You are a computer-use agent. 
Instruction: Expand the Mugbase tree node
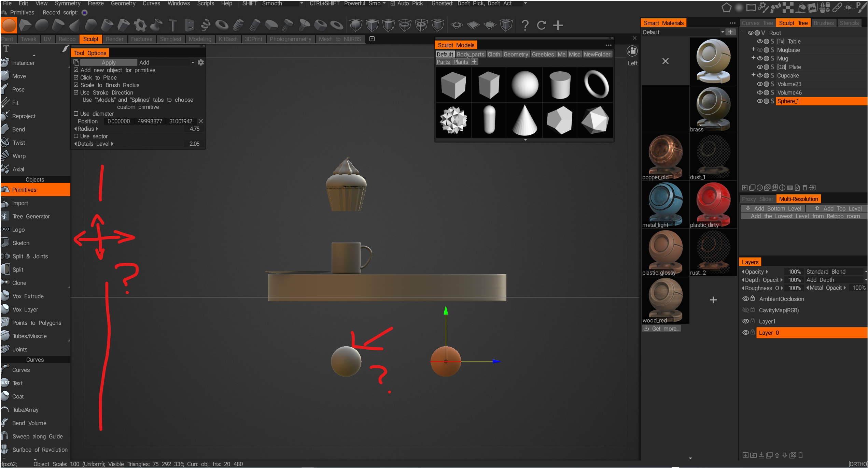pos(753,49)
